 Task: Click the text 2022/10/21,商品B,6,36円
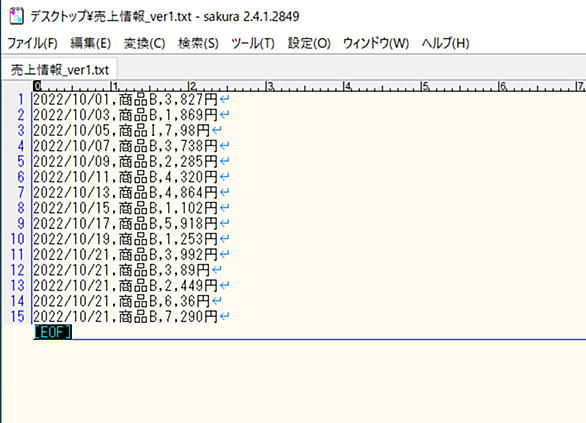pos(121,301)
